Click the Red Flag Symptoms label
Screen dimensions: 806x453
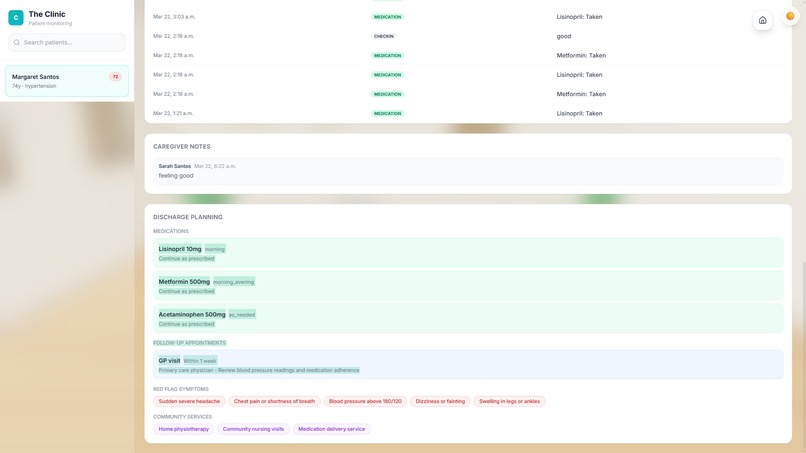tap(180, 389)
